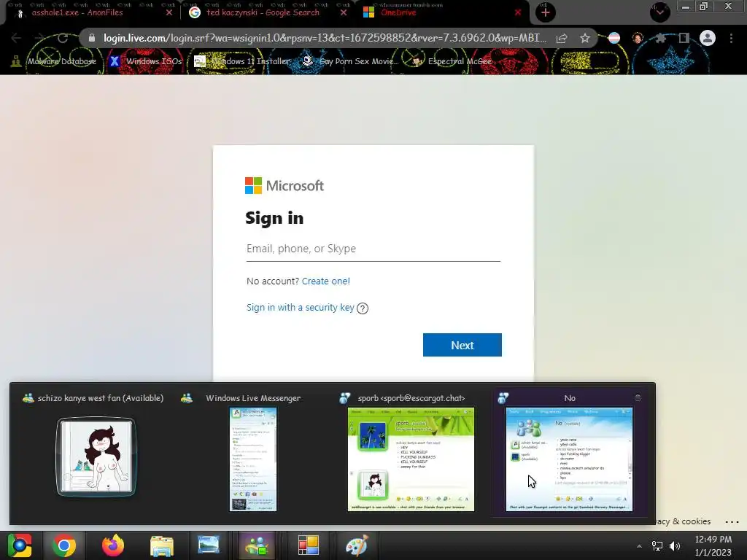Open the colored-squares app on taskbar
Viewport: 747px width, 560px height.
coord(309,545)
